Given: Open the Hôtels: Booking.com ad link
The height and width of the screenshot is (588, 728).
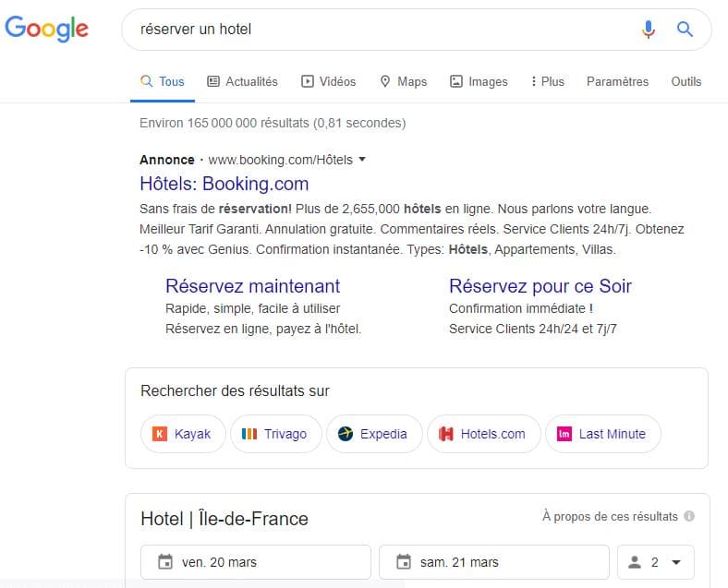Looking at the screenshot, I should (224, 184).
